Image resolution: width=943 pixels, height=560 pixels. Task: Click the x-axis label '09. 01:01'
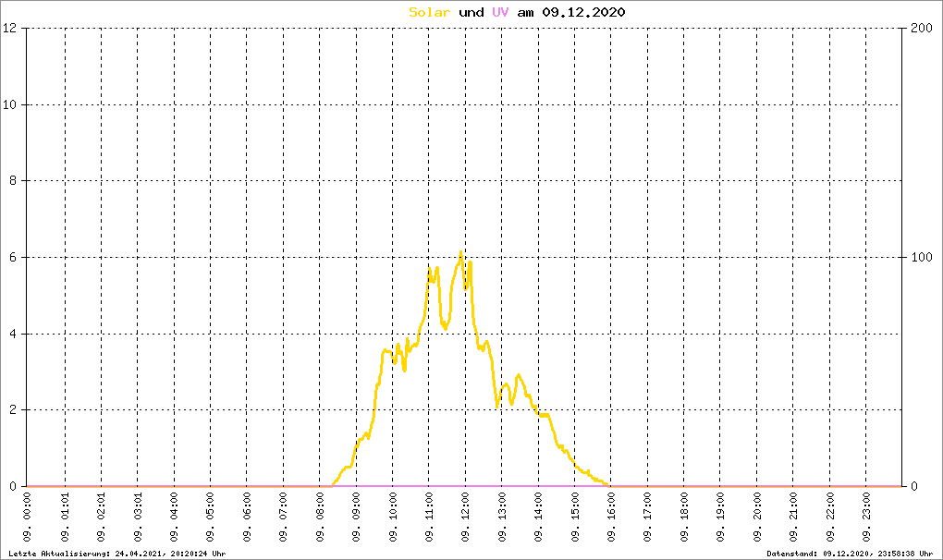coord(65,517)
